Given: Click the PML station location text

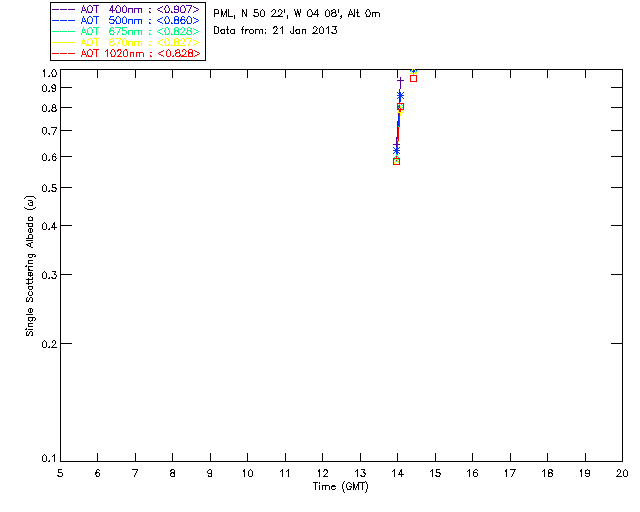Looking at the screenshot, I should (x=297, y=14).
